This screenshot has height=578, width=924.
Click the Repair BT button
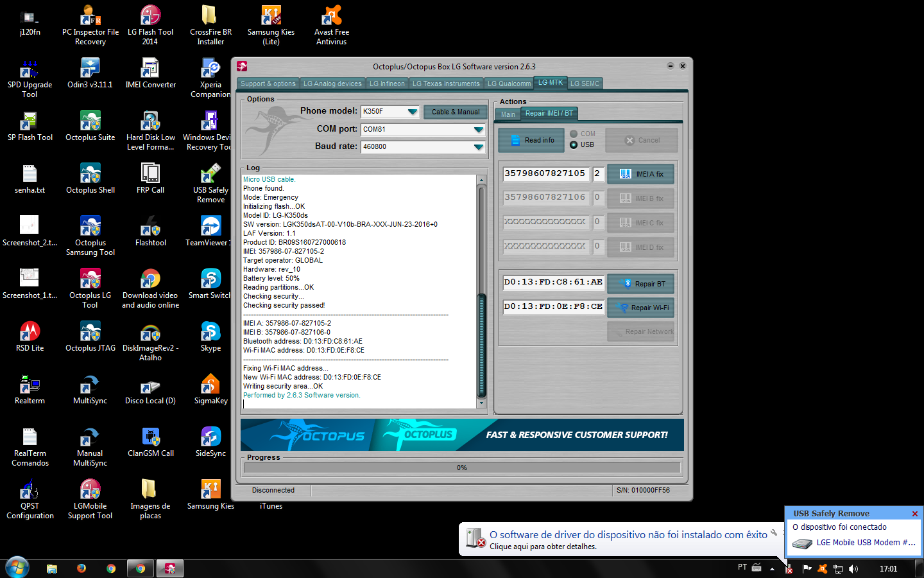(640, 284)
